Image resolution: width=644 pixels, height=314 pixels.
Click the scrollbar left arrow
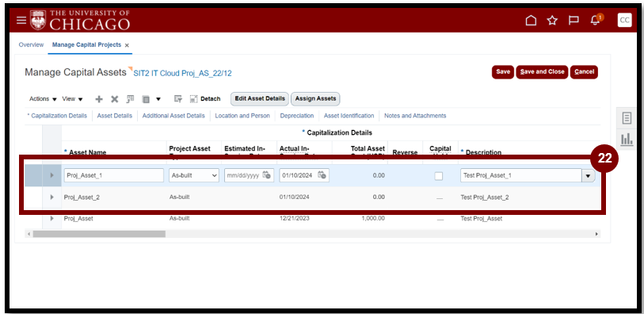(29, 234)
